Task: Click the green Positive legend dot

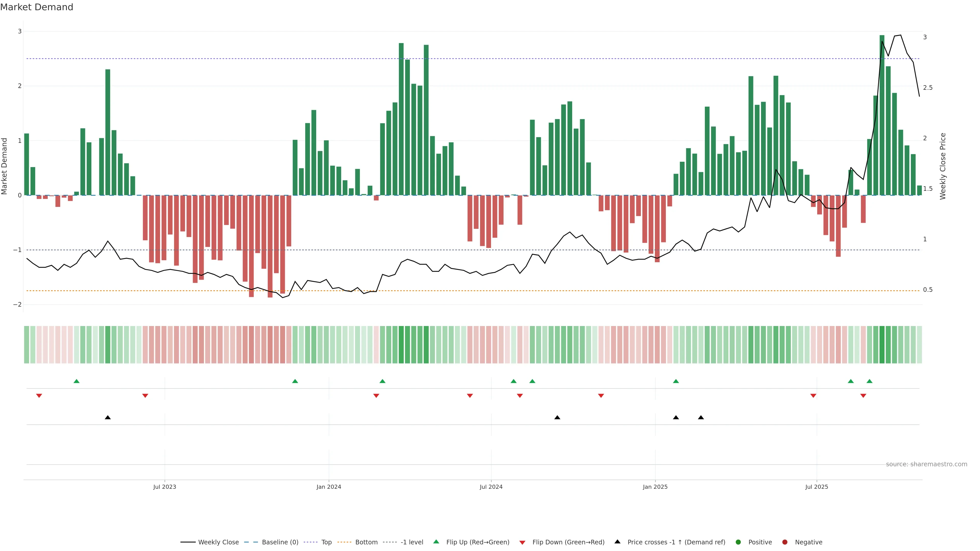Action: click(x=738, y=542)
